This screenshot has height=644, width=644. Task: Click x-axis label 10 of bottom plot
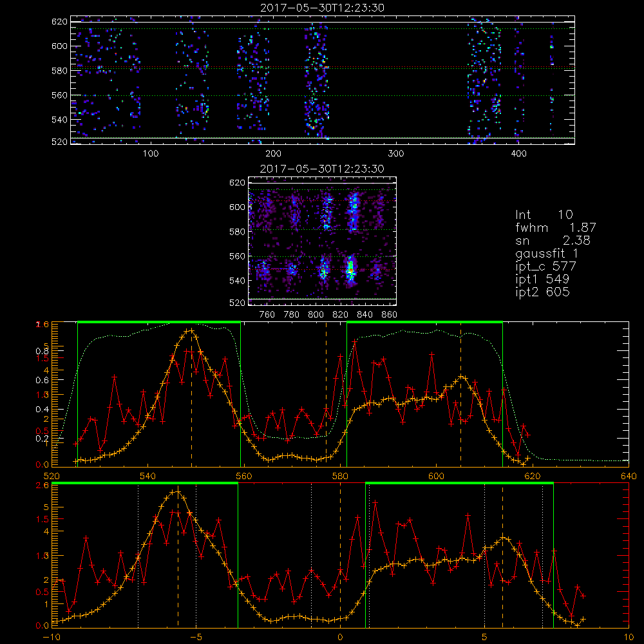point(629,637)
